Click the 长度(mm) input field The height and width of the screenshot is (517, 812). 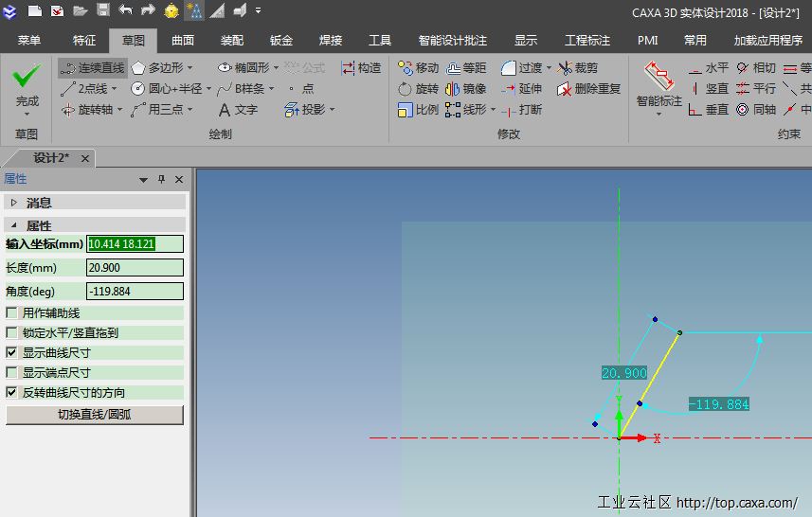click(x=135, y=268)
